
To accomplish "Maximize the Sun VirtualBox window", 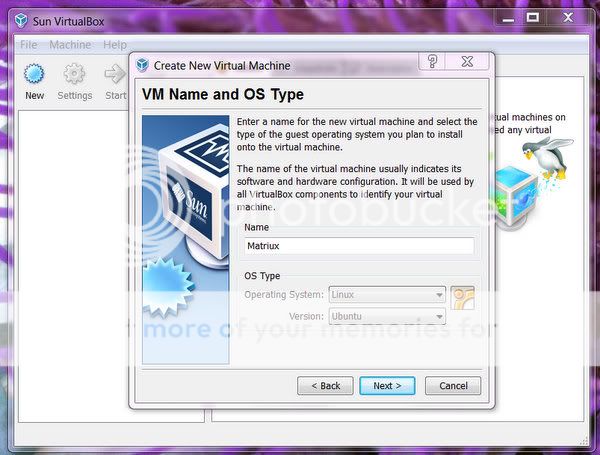I will (533, 18).
